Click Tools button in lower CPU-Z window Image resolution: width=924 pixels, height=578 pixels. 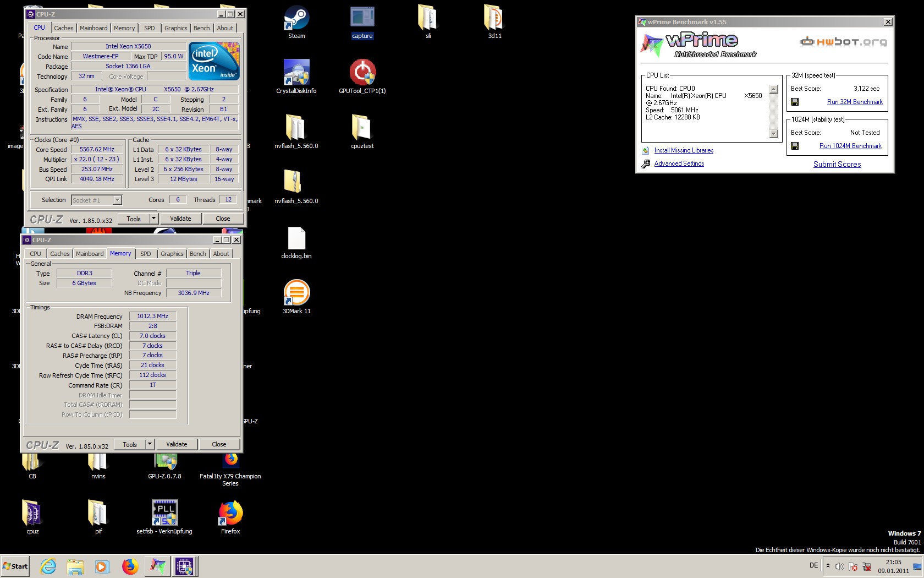[130, 444]
